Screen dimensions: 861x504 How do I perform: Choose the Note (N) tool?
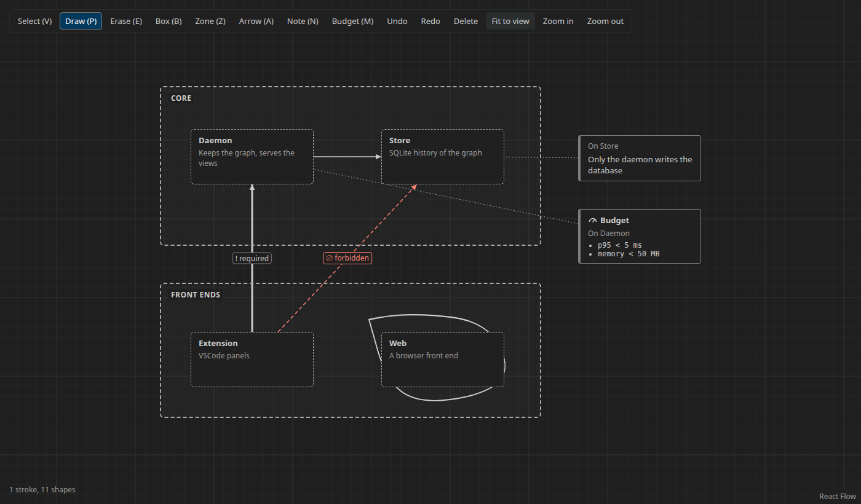click(303, 21)
